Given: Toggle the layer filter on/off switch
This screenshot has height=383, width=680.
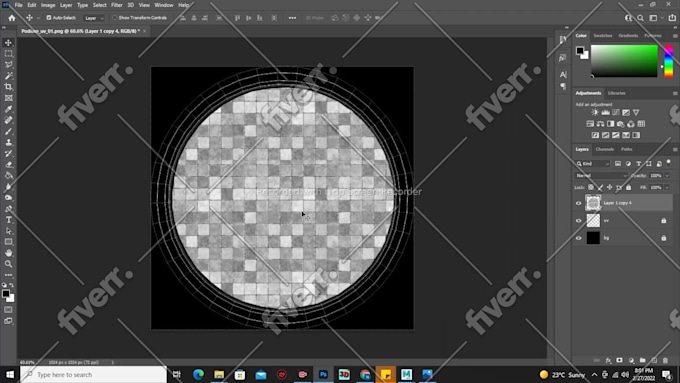Looking at the screenshot, I should click(x=668, y=162).
